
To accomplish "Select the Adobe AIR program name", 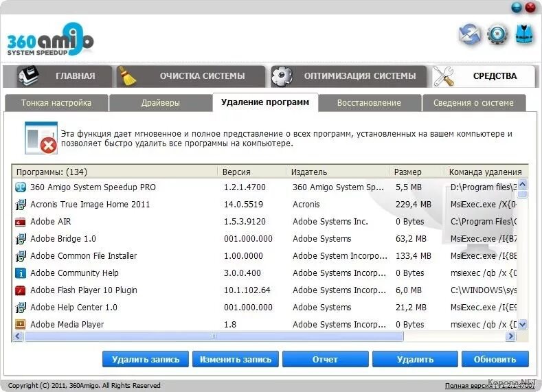I will tap(50, 221).
